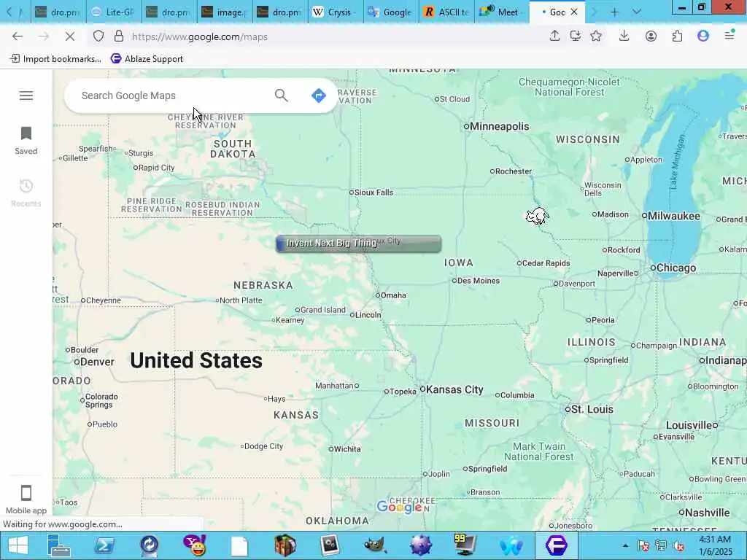
Task: Click the volume muted tray icon
Action: pyautogui.click(x=678, y=545)
